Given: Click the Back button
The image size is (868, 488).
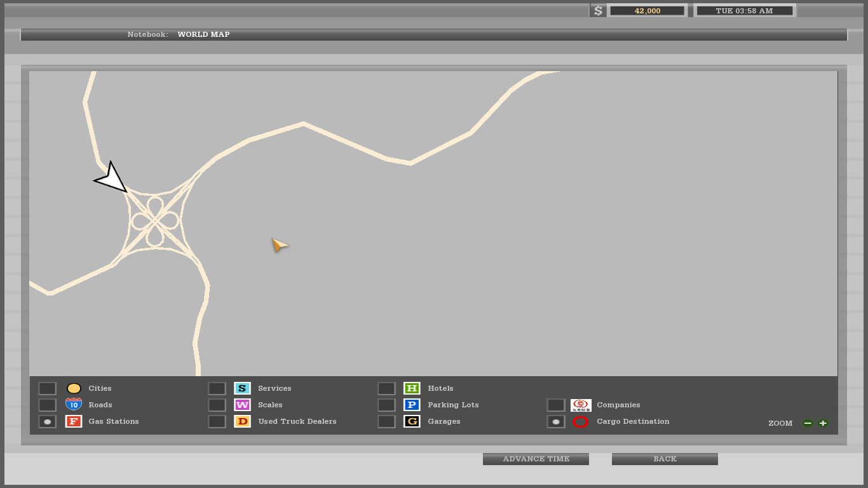Looking at the screenshot, I should click(x=665, y=459).
